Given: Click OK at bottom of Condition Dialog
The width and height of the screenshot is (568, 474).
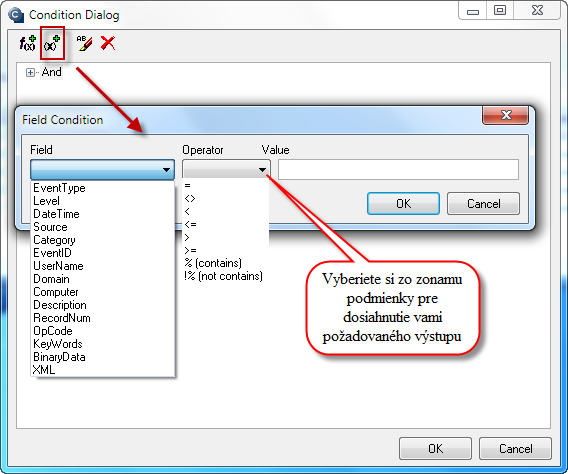Looking at the screenshot, I should (435, 449).
